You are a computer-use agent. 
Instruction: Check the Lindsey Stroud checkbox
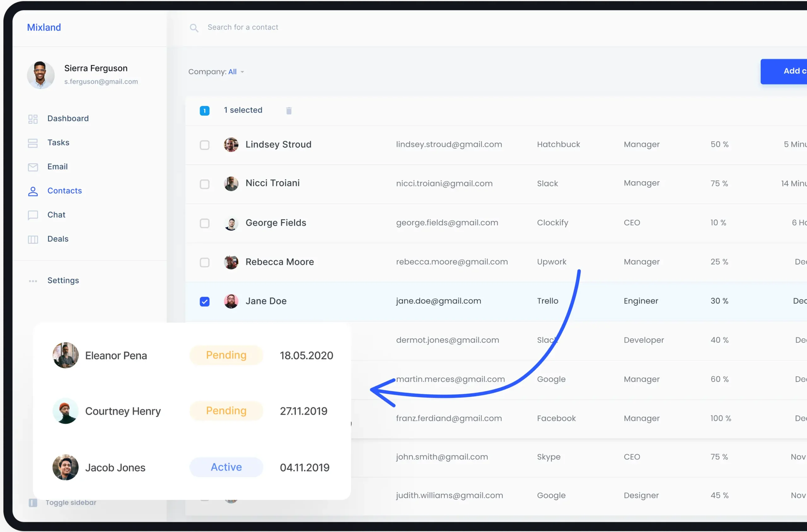tap(204, 145)
